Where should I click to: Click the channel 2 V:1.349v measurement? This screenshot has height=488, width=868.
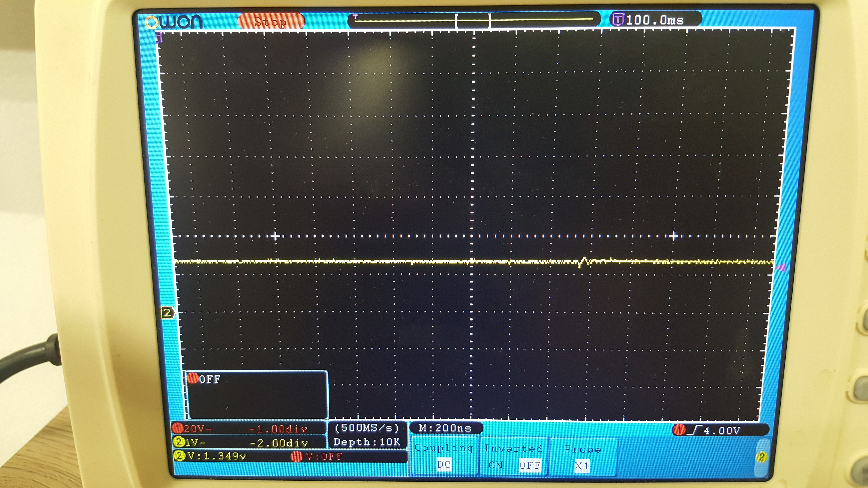click(x=217, y=456)
